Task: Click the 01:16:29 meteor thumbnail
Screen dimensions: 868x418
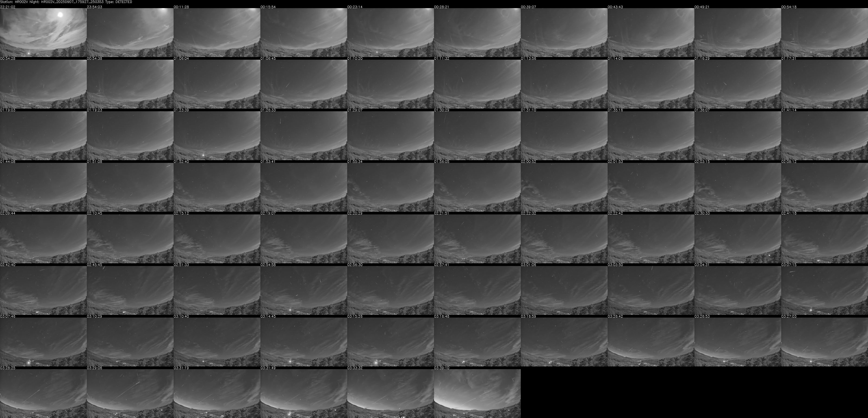Action: 738,84
